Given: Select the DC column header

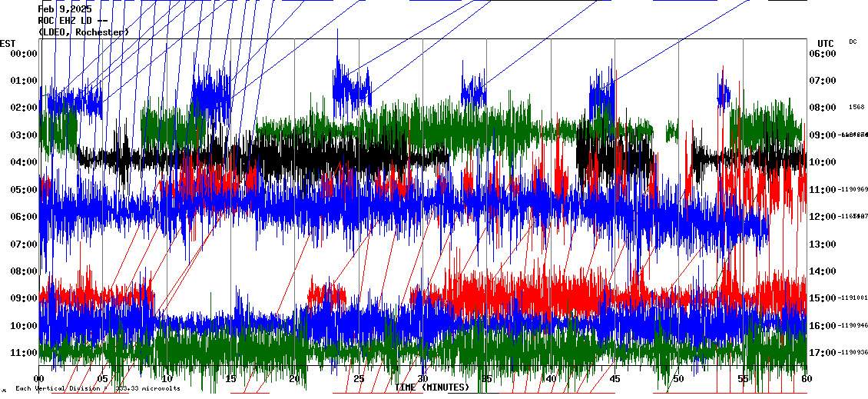Looking at the screenshot, I should (x=853, y=42).
